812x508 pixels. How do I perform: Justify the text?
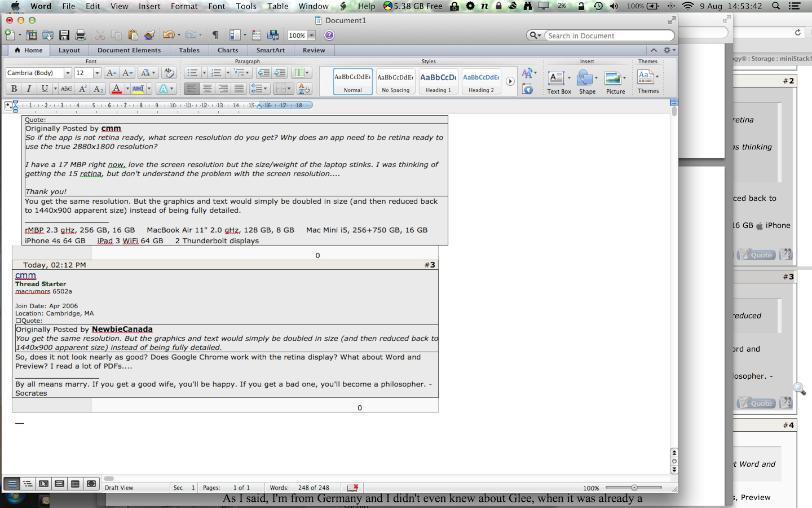[x=239, y=89]
